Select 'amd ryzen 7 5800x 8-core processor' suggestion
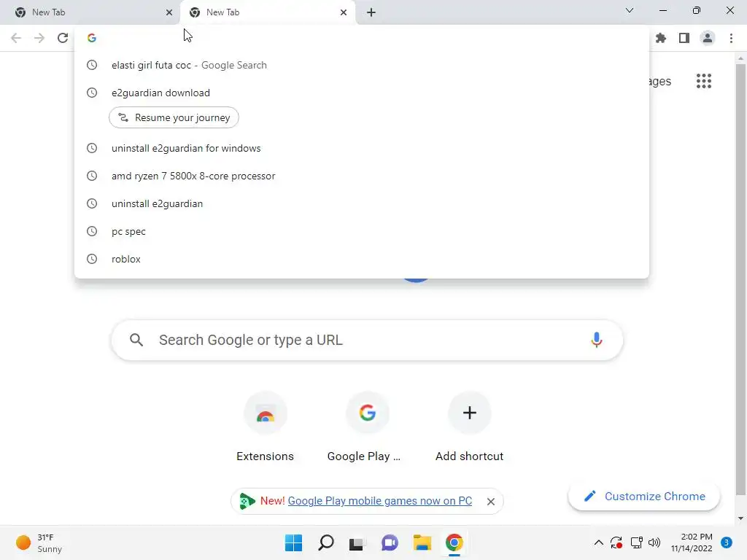The height and width of the screenshot is (560, 747). (362, 176)
